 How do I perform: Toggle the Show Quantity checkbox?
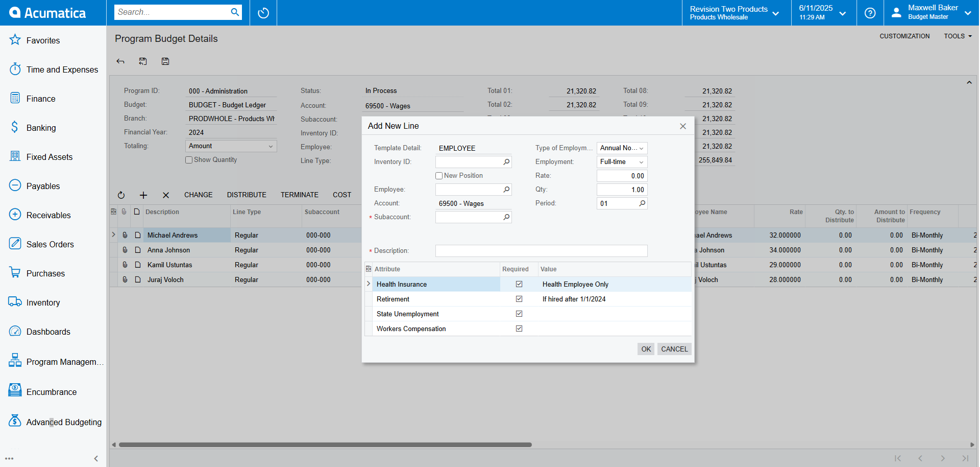pos(189,160)
